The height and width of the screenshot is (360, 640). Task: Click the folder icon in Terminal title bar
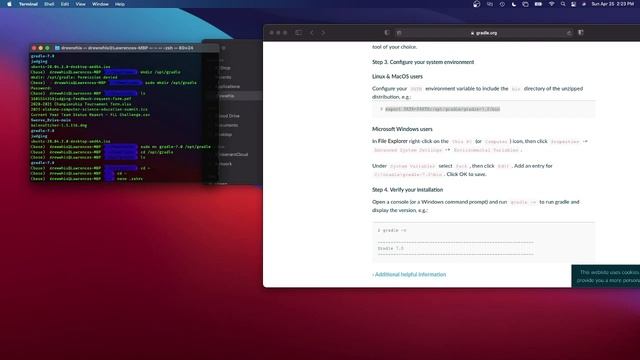coord(57,48)
